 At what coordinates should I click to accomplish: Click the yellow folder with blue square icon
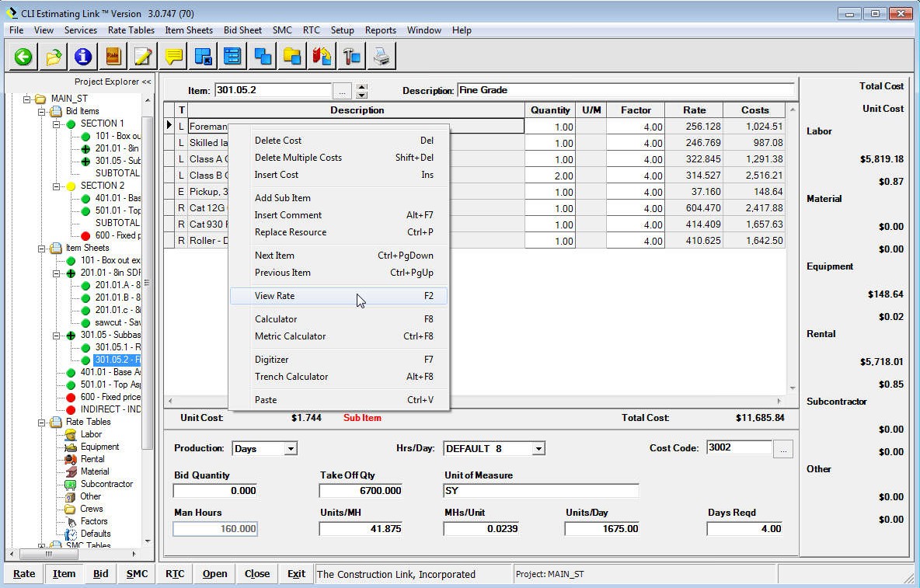[291, 56]
